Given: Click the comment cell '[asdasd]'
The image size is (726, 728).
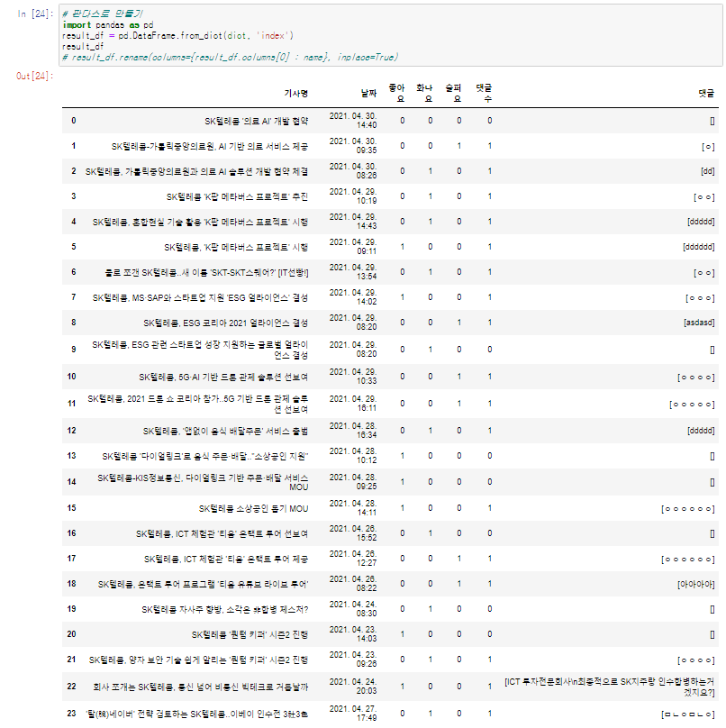Looking at the screenshot, I should tap(699, 323).
